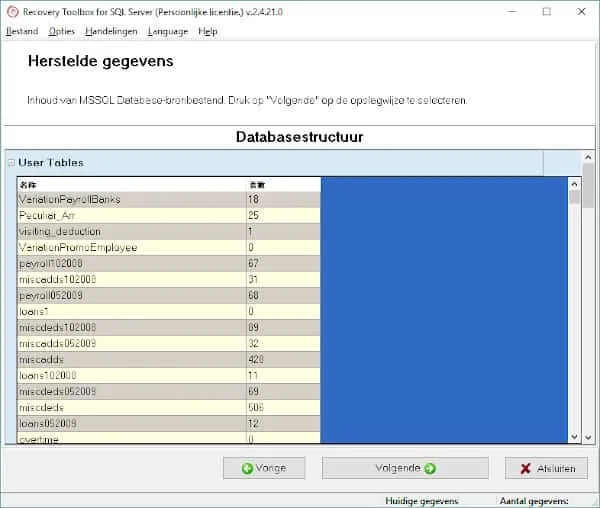Click the inner table scrollbar thumb
Viewport: 600px width, 508px height.
574,197
